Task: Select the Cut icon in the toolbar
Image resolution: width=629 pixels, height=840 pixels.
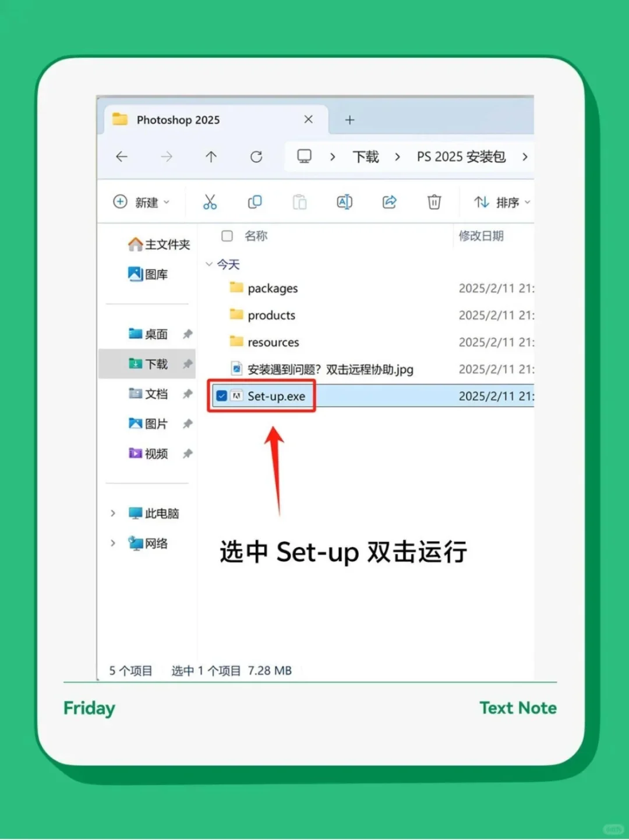Action: tap(210, 202)
